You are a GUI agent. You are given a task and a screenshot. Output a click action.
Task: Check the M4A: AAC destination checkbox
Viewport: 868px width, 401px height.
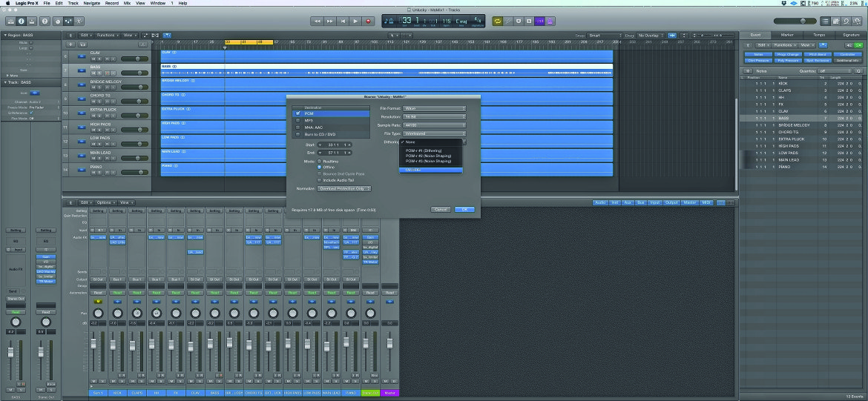pyautogui.click(x=297, y=127)
